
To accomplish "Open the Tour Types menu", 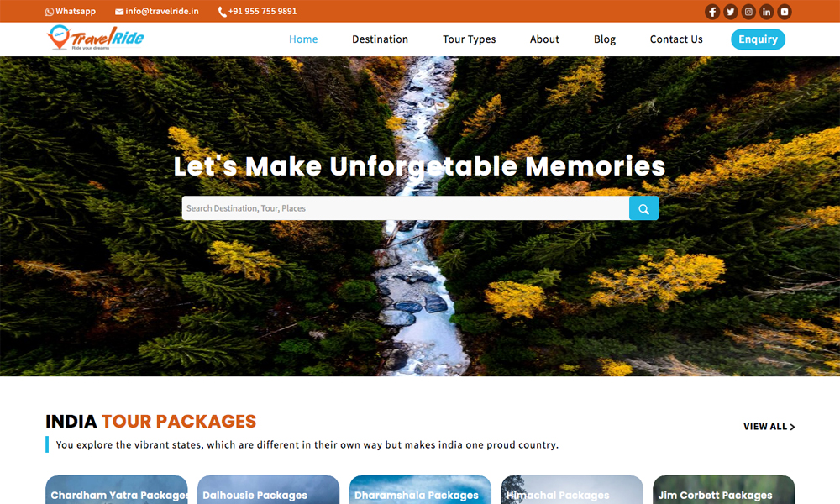I will (470, 39).
